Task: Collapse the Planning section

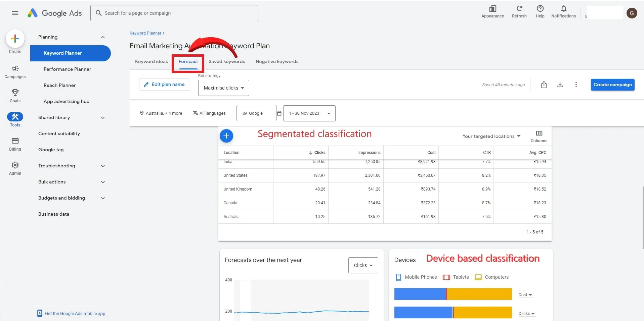Action: click(103, 37)
